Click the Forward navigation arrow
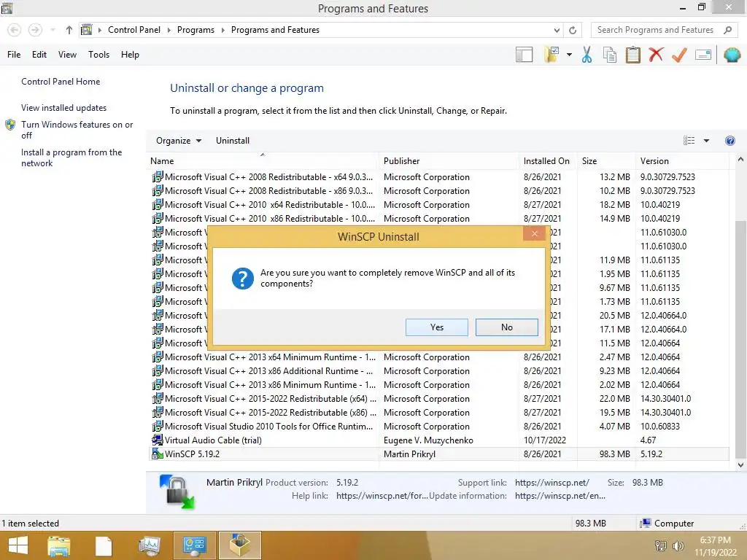 (35, 30)
